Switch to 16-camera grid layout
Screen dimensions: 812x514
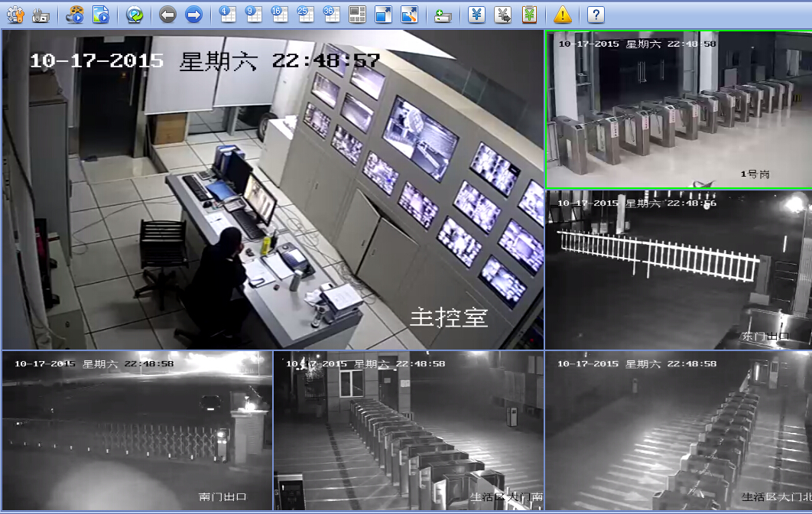coord(279,14)
